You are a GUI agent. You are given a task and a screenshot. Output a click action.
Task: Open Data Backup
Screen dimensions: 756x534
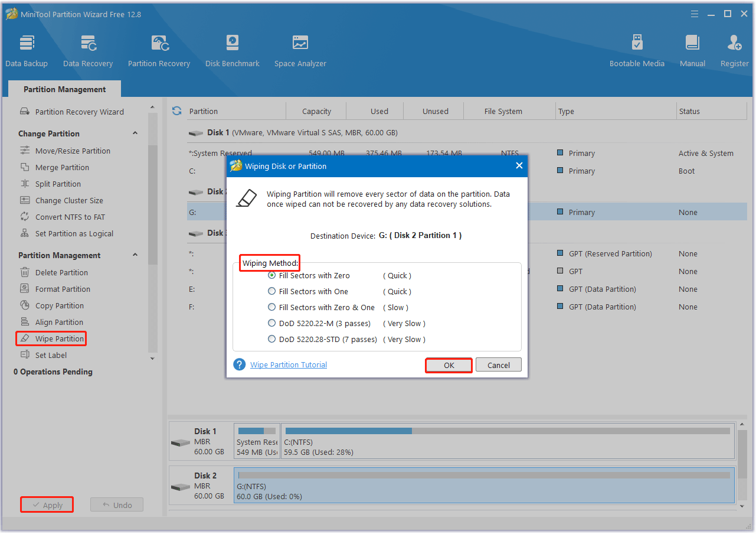tap(27, 49)
